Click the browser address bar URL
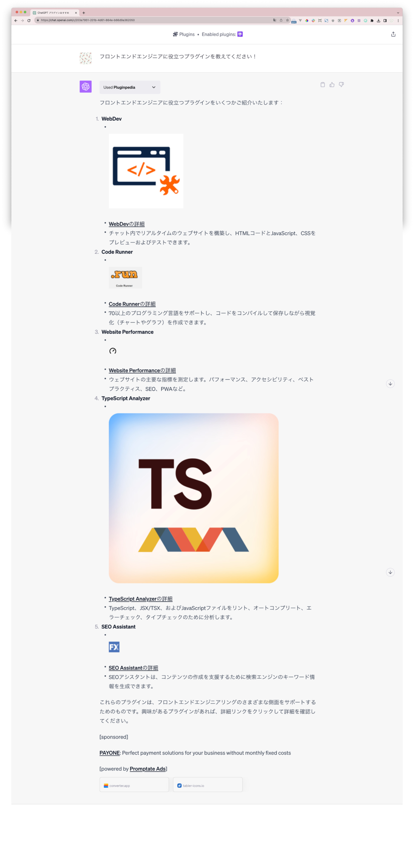 pyautogui.click(x=88, y=20)
